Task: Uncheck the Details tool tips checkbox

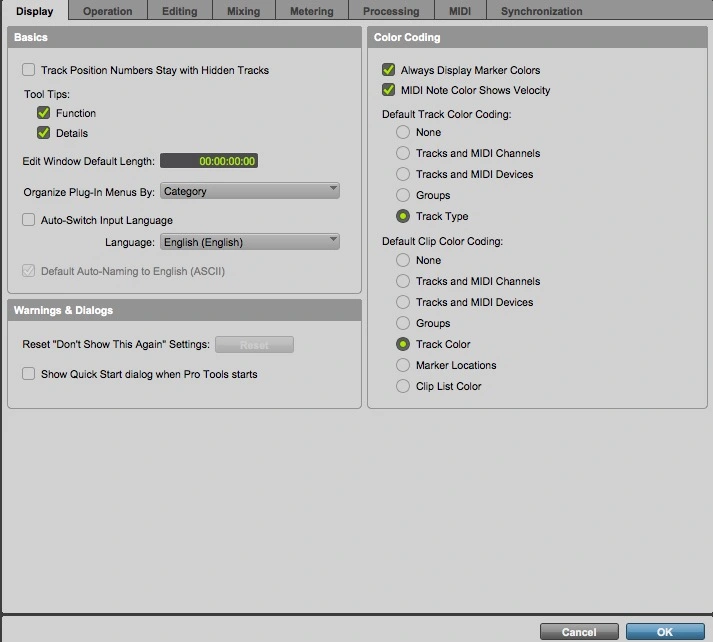Action: click(x=44, y=133)
